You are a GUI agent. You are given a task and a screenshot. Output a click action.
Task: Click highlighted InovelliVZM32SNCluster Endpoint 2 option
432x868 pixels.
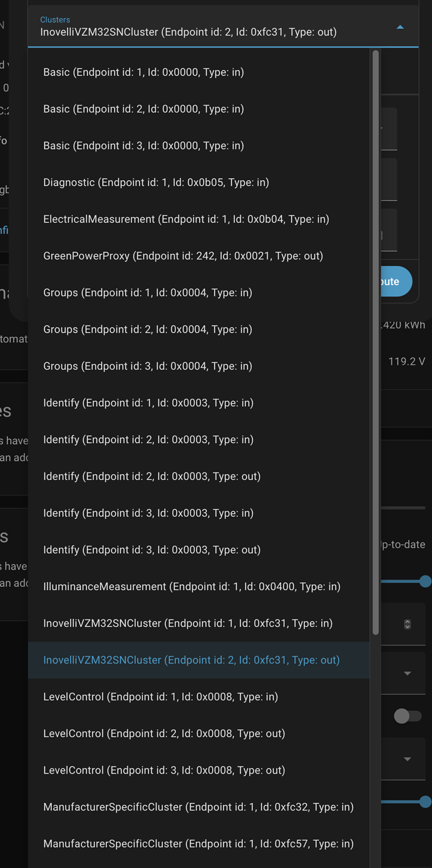[191, 660]
